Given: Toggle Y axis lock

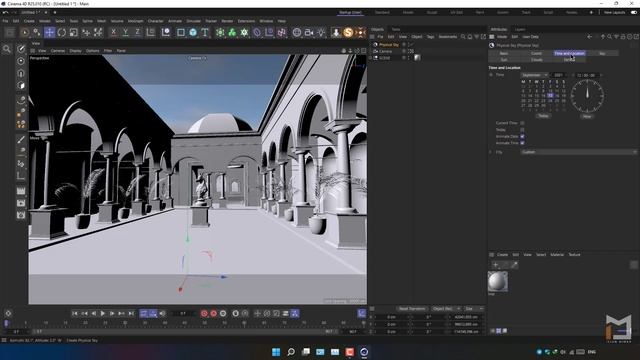Looking at the screenshot, I should pyautogui.click(x=125, y=32).
